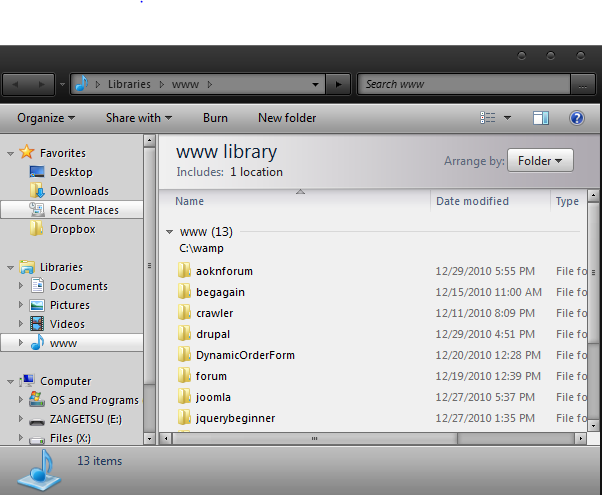Collapse the Libraries tree section
602x495 pixels.
[x=10, y=268]
